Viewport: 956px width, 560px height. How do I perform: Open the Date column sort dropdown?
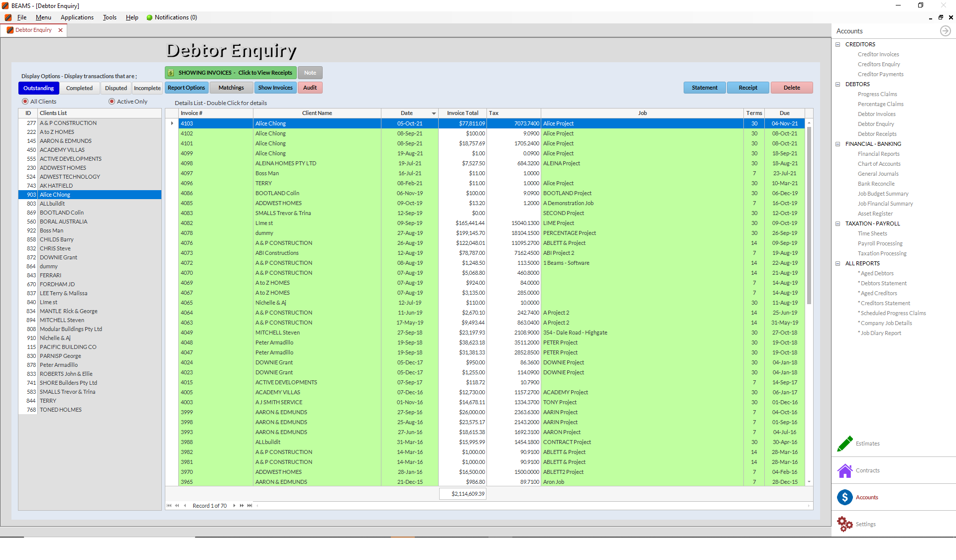tap(433, 113)
